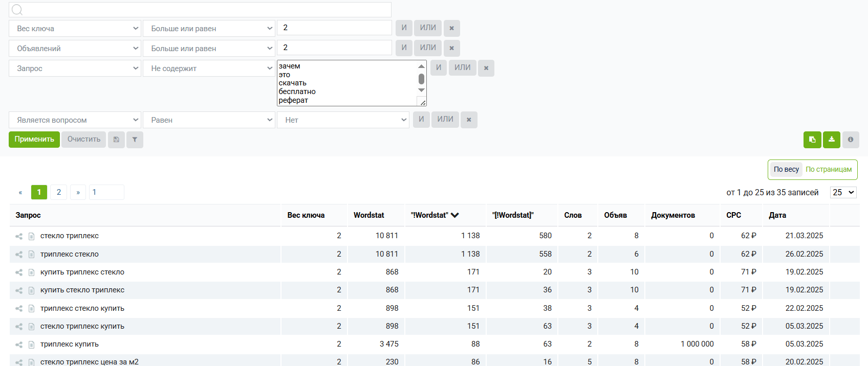Click the Слов column header

tap(573, 215)
